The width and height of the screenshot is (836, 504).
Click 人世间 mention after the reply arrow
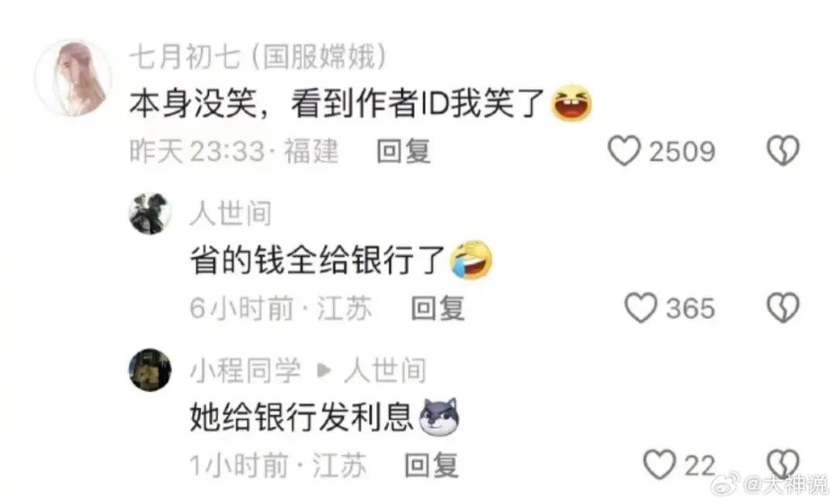click(x=385, y=370)
